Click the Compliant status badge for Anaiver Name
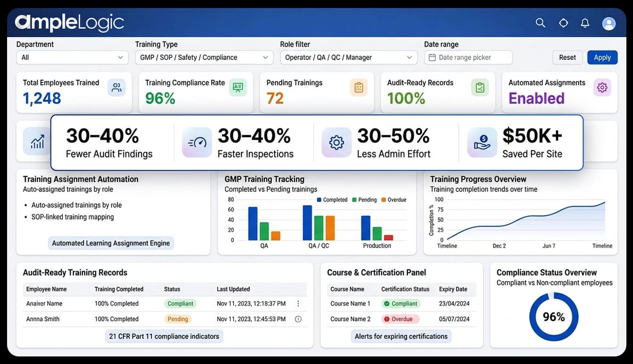The height and width of the screenshot is (364, 633). point(181,304)
